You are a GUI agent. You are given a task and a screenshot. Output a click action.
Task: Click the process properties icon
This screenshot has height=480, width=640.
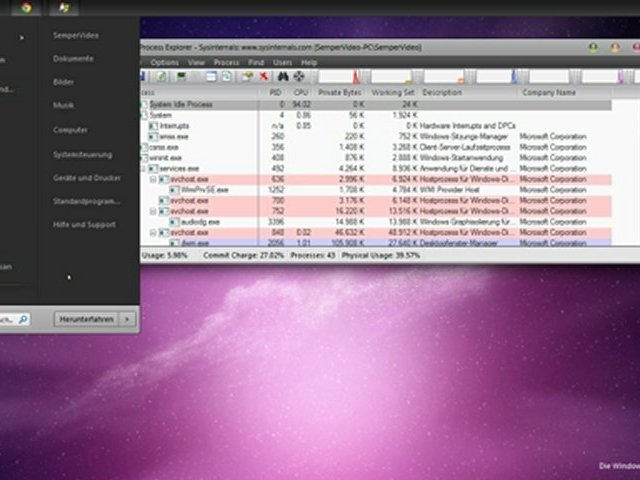tap(247, 76)
